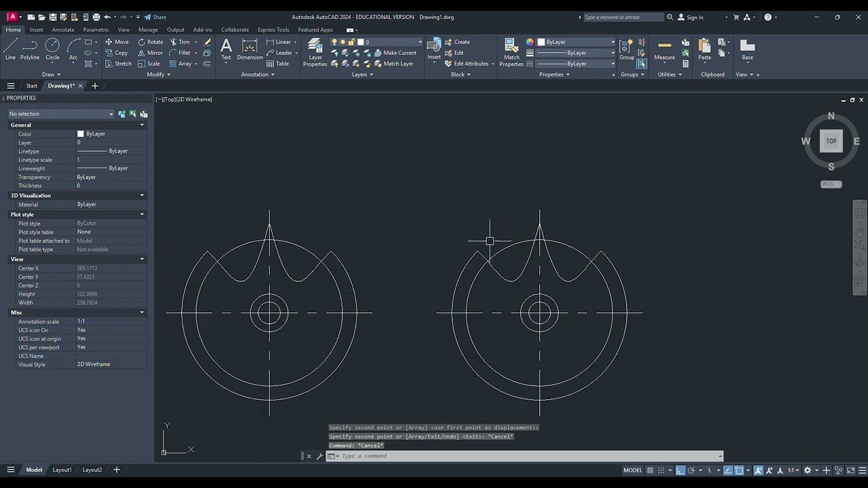
Task: Select the Arc tool
Action: pos(73,49)
